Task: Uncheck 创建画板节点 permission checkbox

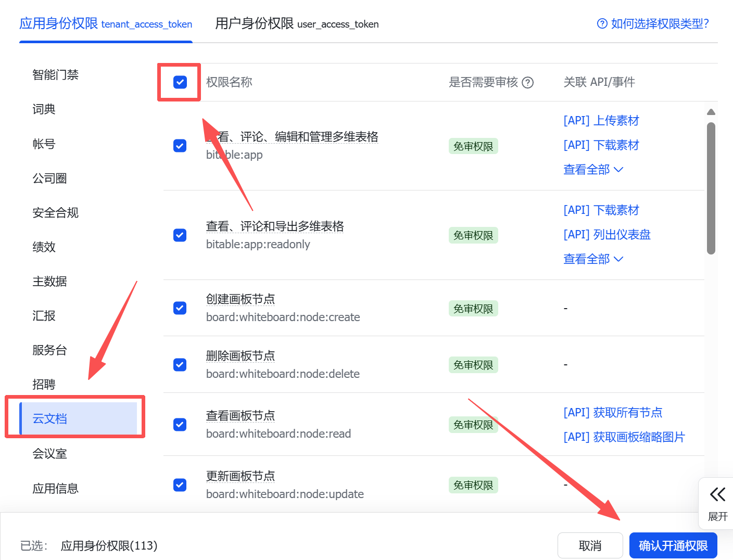Action: (x=180, y=308)
